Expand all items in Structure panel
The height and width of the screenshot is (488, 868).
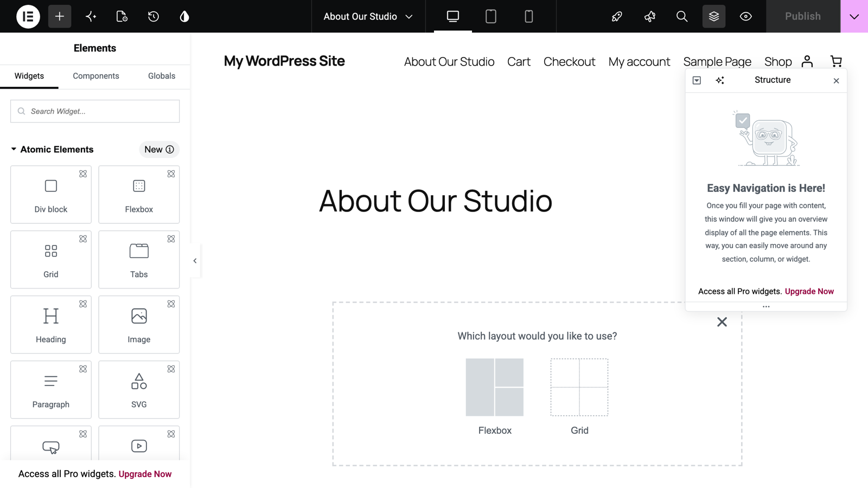tap(697, 80)
